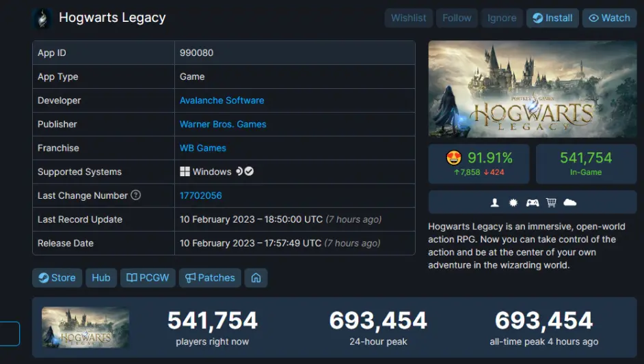Click the heart-eyes emoji rating icon
Image resolution: width=644 pixels, height=364 pixels.
point(454,158)
